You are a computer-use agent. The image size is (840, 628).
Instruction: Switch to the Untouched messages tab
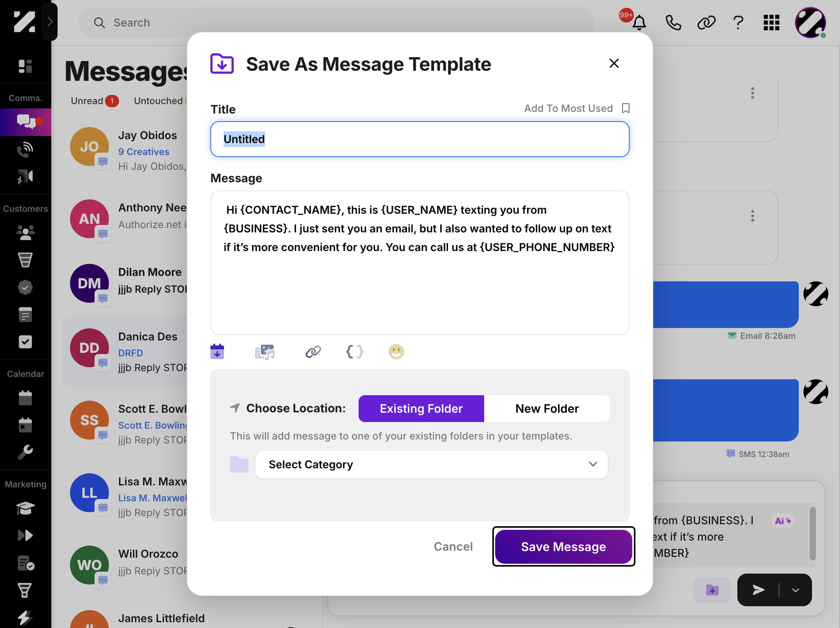158,101
